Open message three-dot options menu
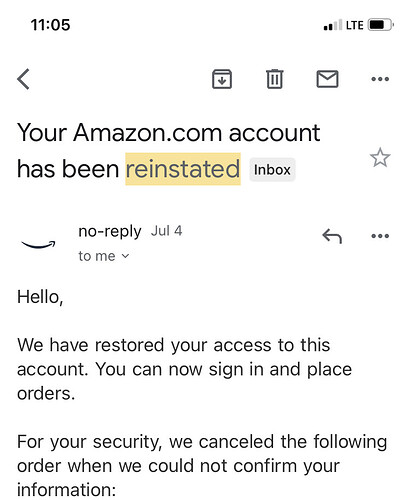Screen dimensions: 411x500 (x=380, y=236)
